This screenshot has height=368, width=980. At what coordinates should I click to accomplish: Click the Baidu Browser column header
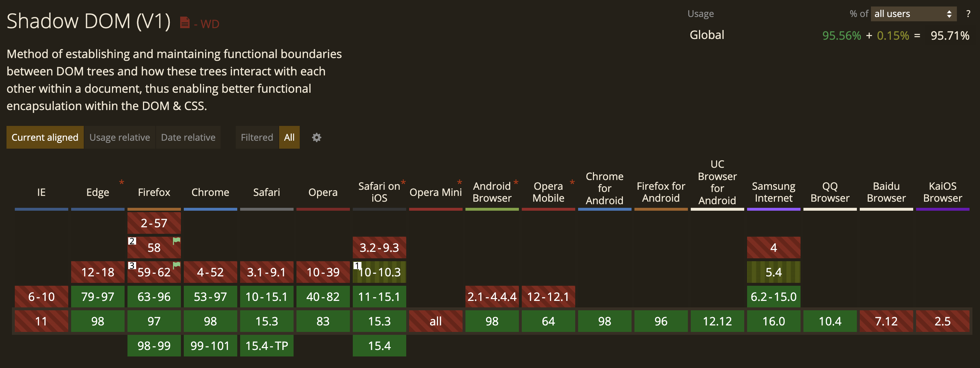886,192
